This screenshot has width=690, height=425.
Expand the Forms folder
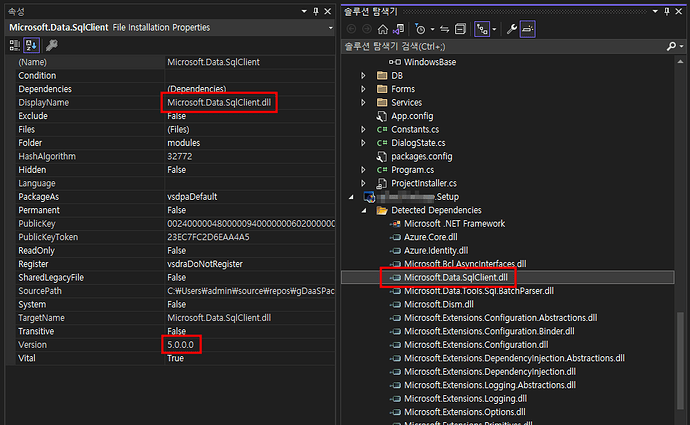[x=363, y=89]
